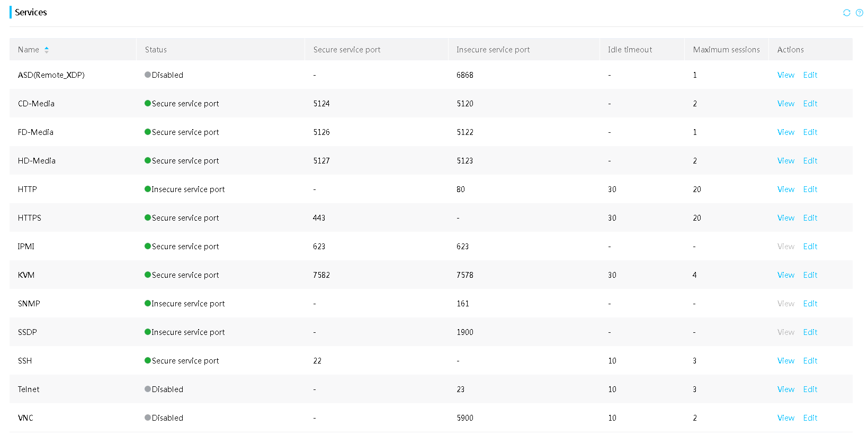View the HD-Media service details
This screenshot has width=868, height=445.
click(x=786, y=161)
